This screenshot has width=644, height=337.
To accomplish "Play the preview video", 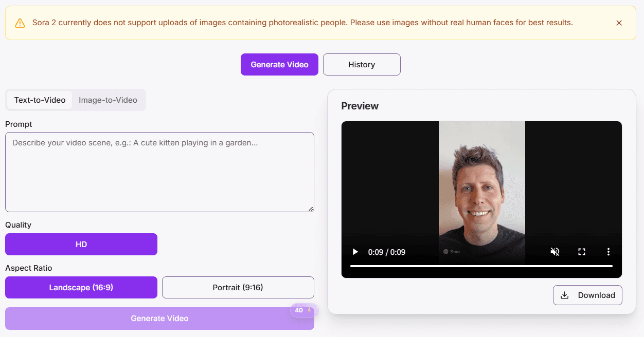I will coord(355,252).
